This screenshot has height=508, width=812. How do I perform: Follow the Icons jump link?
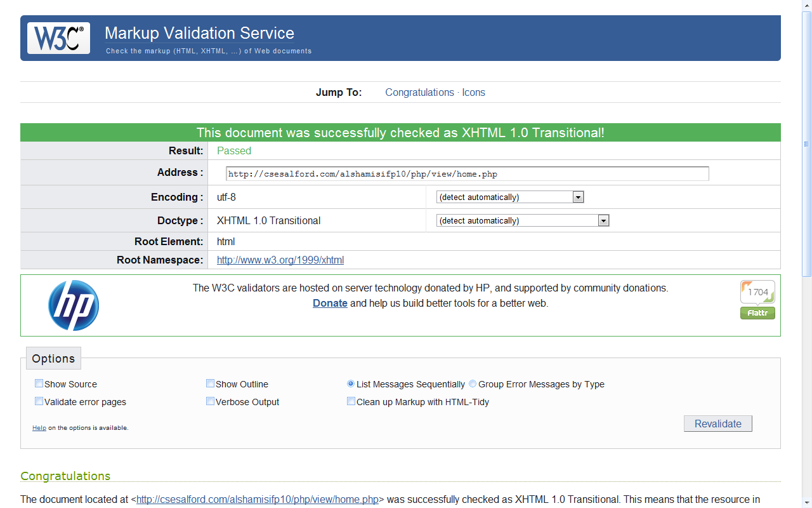(473, 92)
